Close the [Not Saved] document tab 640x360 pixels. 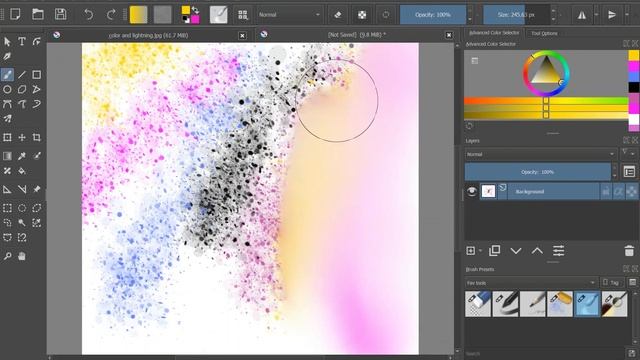449,36
